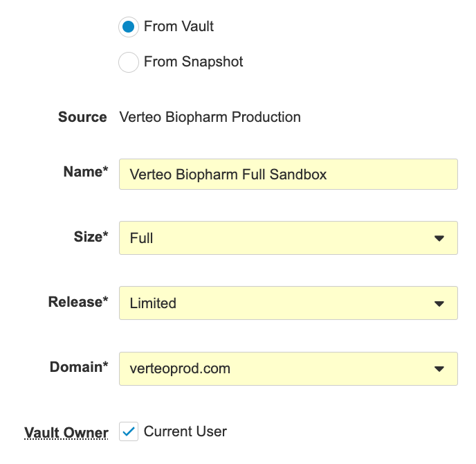This screenshot has width=476, height=464.
Task: Click the caret arrow in Domain field
Action: pos(439,369)
